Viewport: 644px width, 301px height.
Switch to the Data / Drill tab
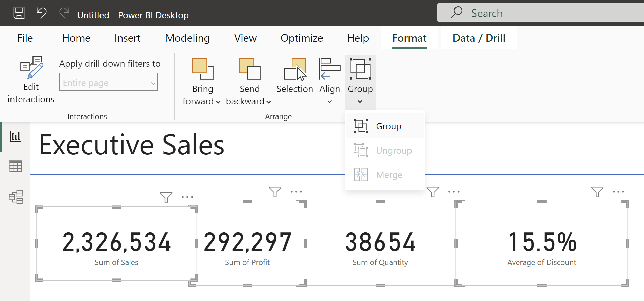(479, 38)
